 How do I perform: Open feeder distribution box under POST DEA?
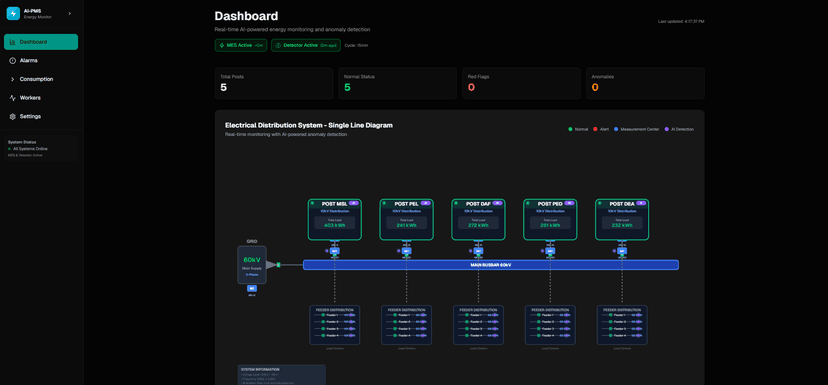click(x=622, y=325)
